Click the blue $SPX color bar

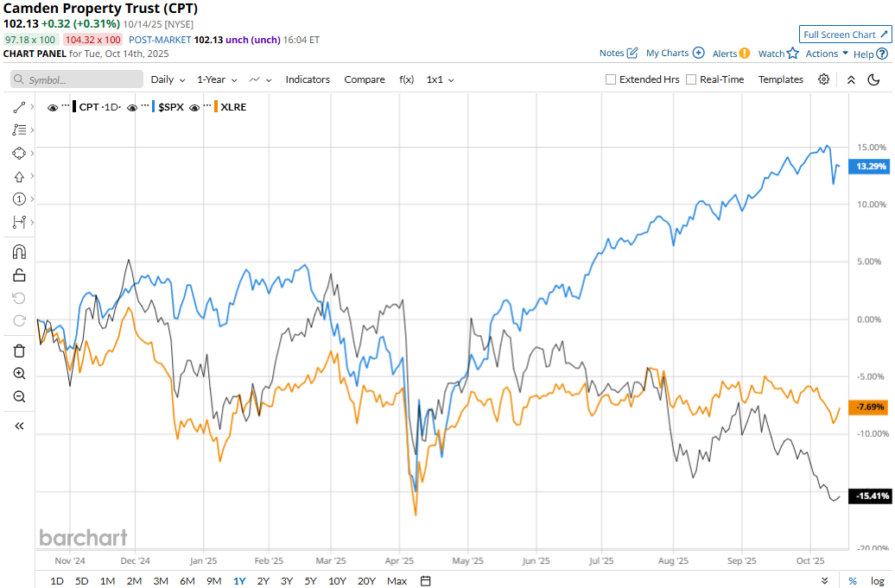[154, 107]
